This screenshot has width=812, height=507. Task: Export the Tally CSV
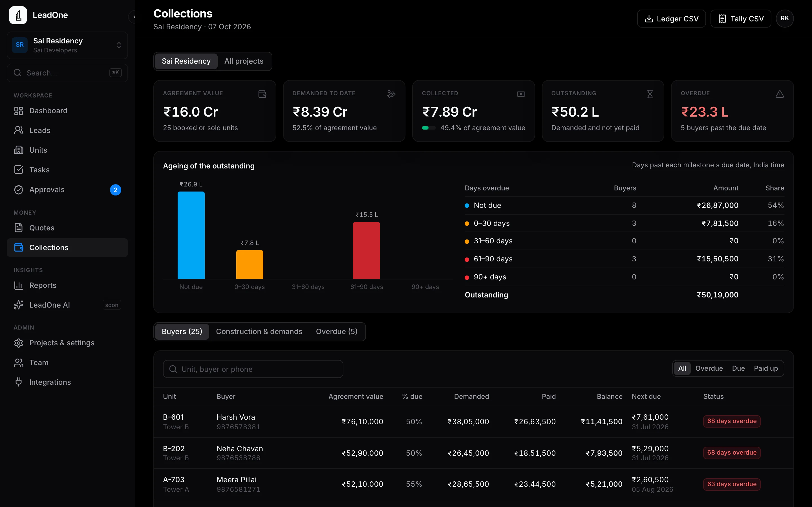[x=741, y=19]
